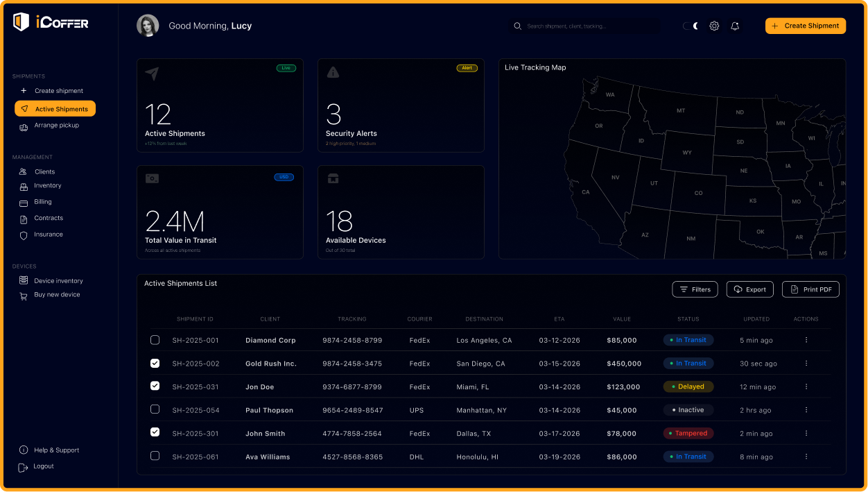Viewport: 868px width, 492px height.
Task: Open notifications bell icon
Action: point(735,26)
